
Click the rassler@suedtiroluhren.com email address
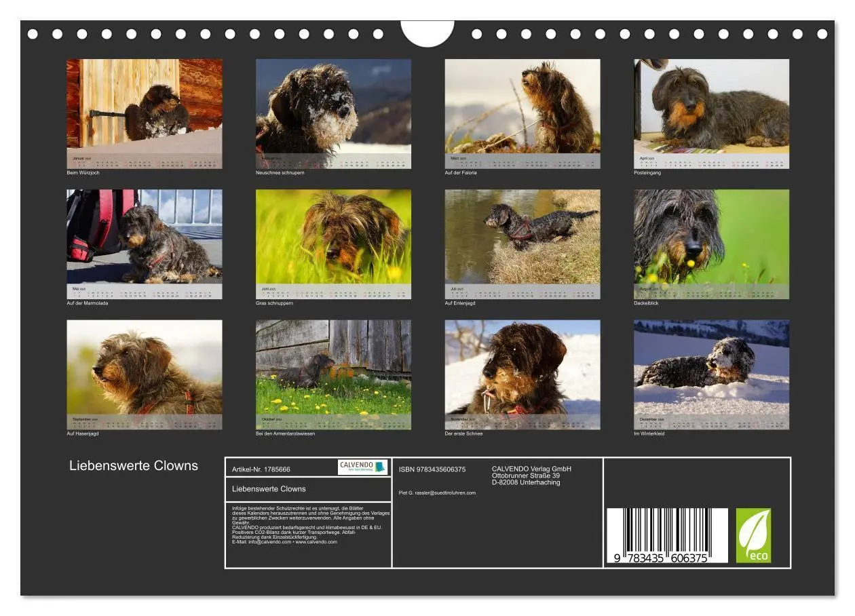pyautogui.click(x=446, y=493)
